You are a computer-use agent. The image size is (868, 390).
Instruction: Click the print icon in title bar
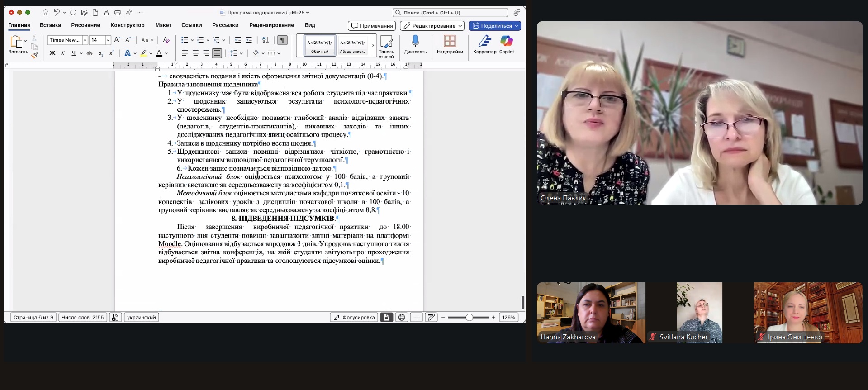[x=118, y=13]
